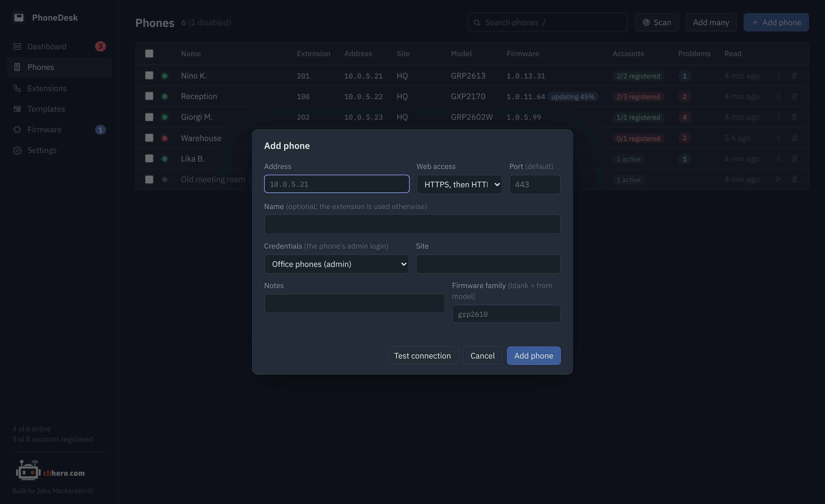Click the Firmware family field
Image resolution: width=825 pixels, height=504 pixels.
point(506,314)
